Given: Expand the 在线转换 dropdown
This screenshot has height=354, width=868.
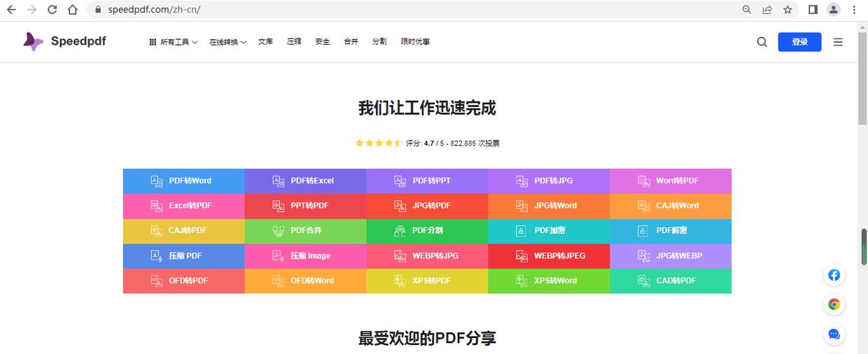Looking at the screenshot, I should [x=227, y=42].
